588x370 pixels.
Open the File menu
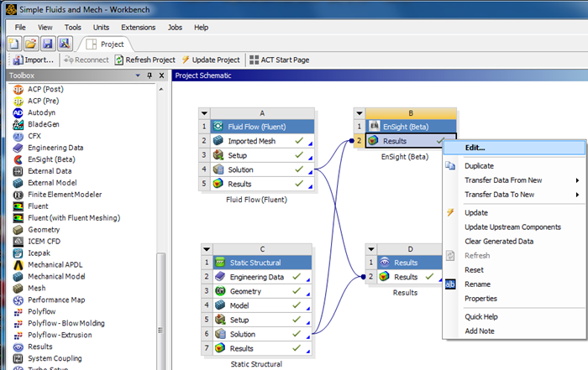[x=20, y=28]
